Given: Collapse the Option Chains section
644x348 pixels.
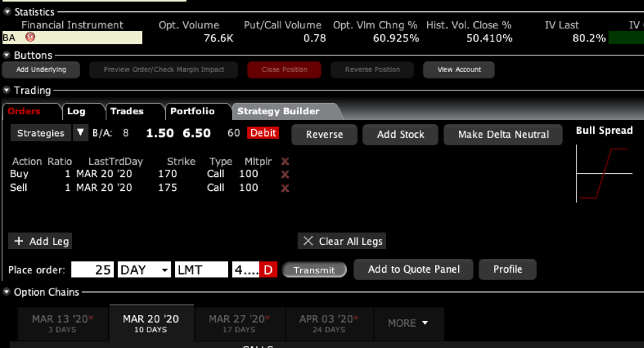Looking at the screenshot, I should (7, 292).
